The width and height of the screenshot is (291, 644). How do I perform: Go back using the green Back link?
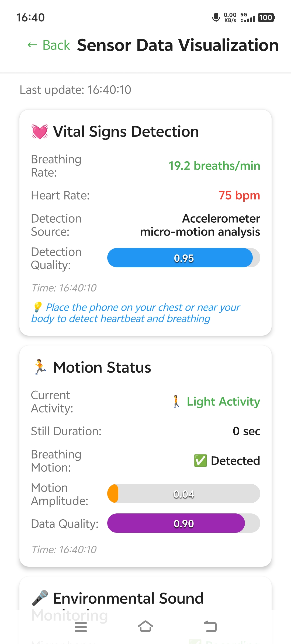49,45
